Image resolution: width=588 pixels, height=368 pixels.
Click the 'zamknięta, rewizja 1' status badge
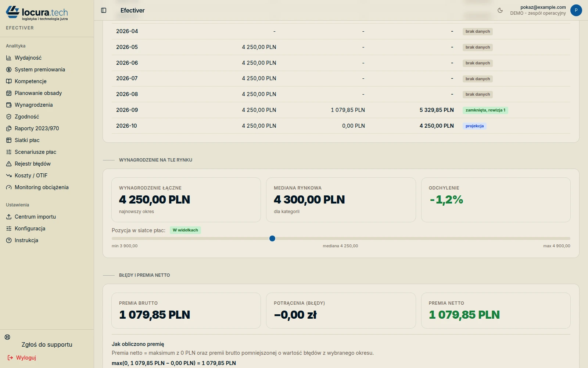485,110
